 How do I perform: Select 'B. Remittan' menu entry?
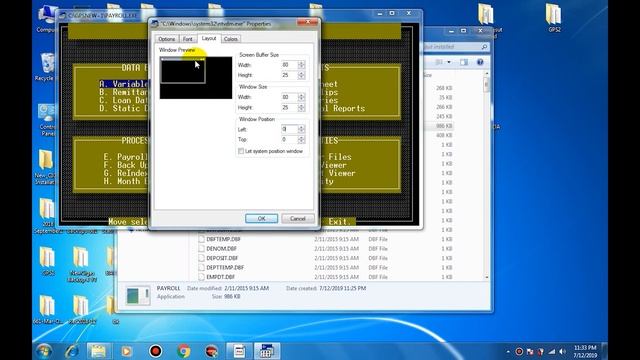pos(123,92)
